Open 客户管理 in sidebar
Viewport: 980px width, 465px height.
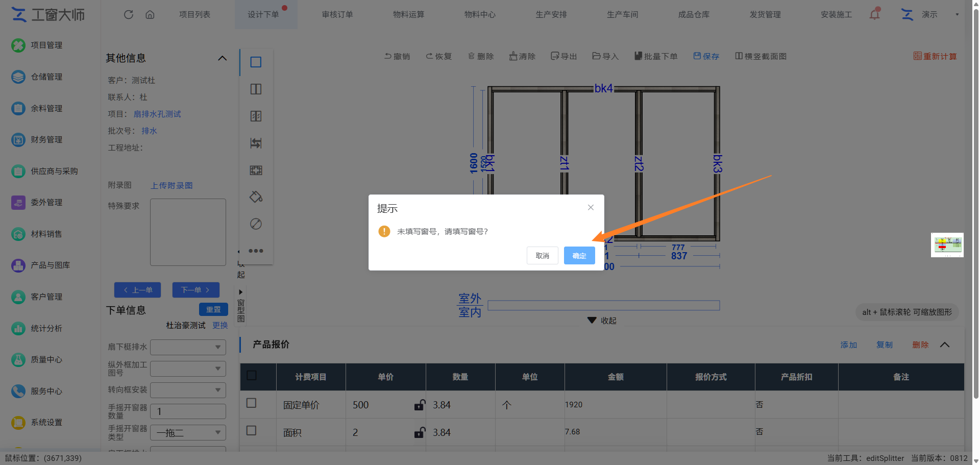[37, 297]
